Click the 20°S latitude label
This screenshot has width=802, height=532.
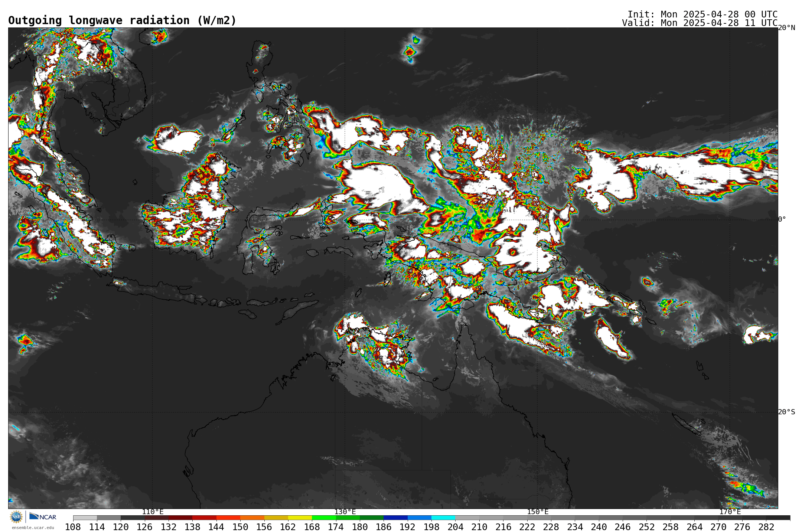[786, 412]
